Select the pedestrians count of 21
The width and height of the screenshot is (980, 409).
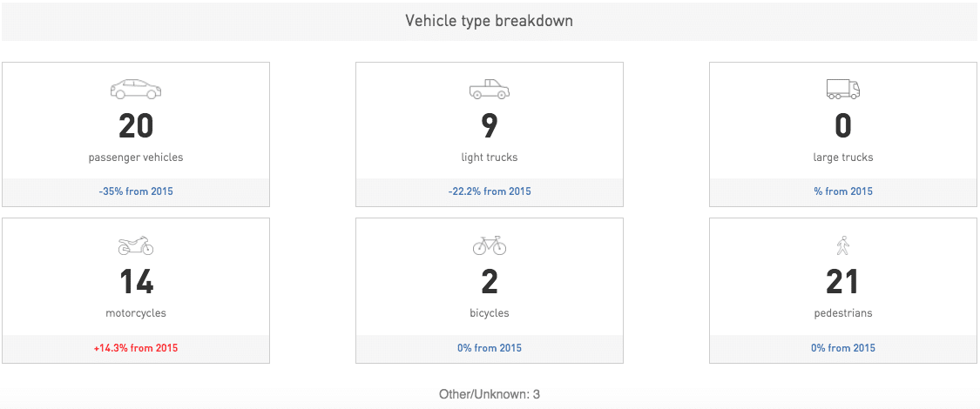point(843,282)
